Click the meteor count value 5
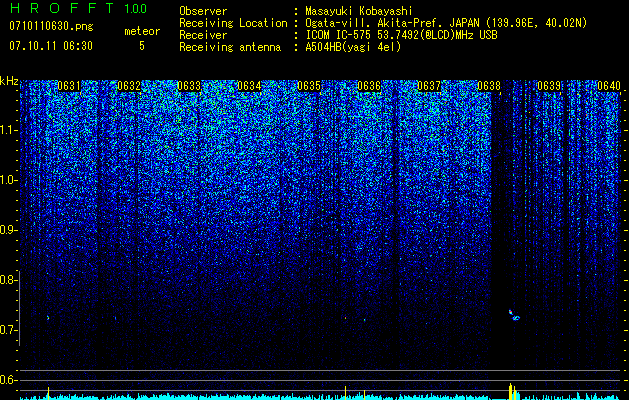This screenshot has height=400, width=629. click(142, 46)
